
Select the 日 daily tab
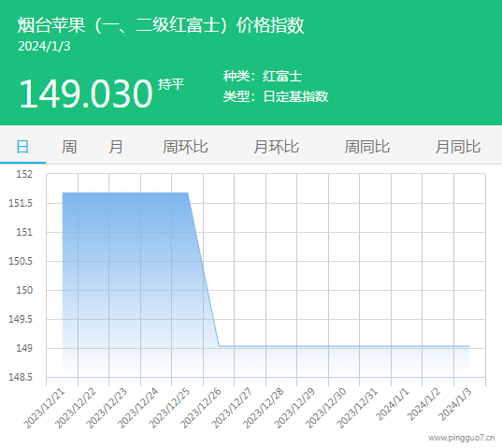click(22, 147)
